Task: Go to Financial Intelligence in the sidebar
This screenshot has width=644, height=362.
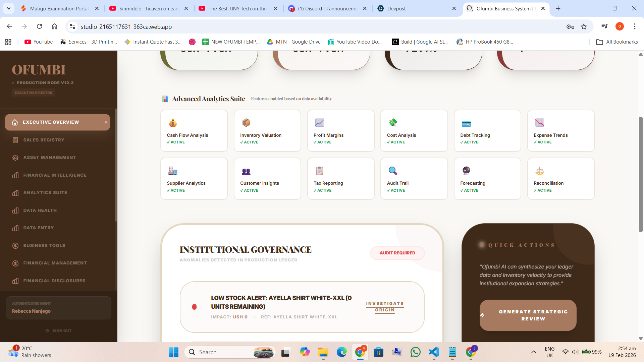Action: [x=55, y=175]
